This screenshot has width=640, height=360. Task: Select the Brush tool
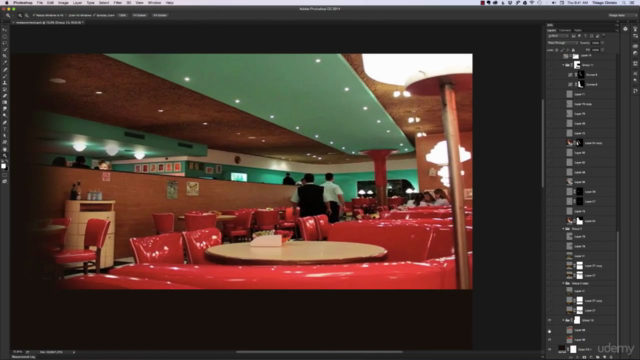5,76
